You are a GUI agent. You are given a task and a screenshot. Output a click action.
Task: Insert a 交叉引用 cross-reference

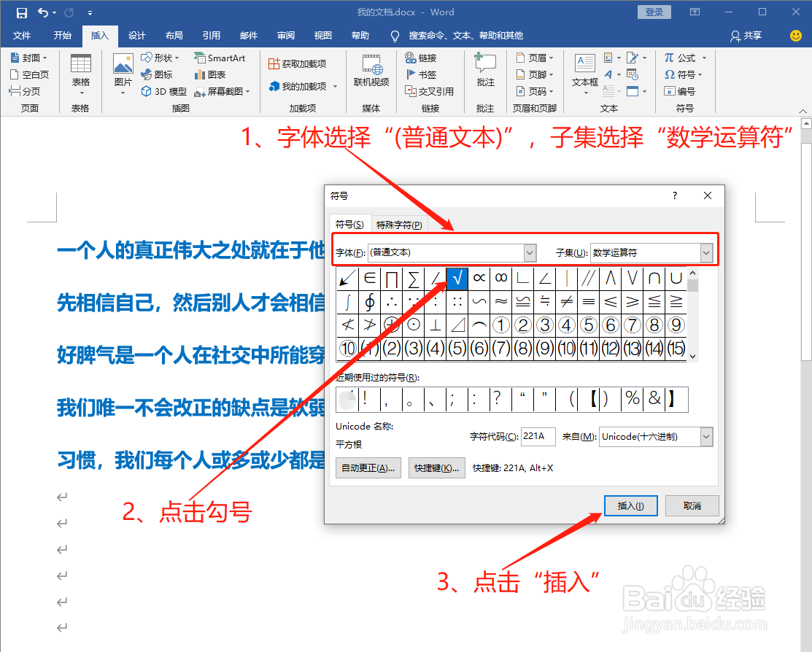point(429,91)
